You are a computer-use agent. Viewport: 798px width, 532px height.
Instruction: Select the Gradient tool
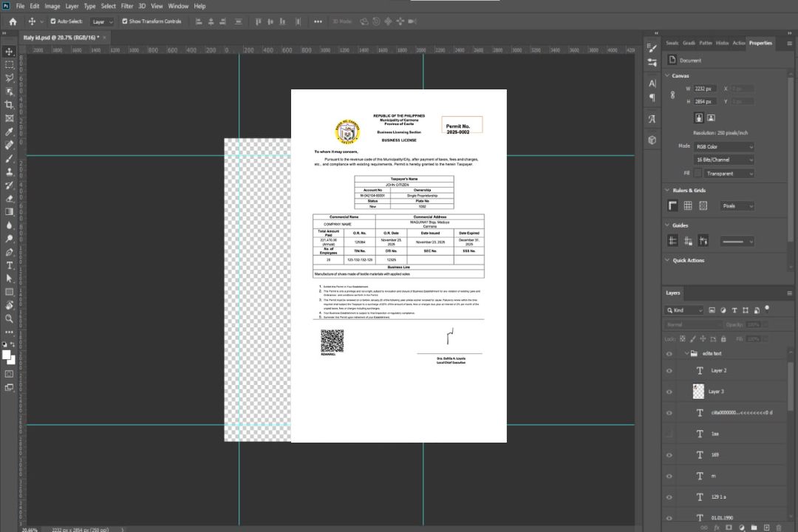pos(9,212)
